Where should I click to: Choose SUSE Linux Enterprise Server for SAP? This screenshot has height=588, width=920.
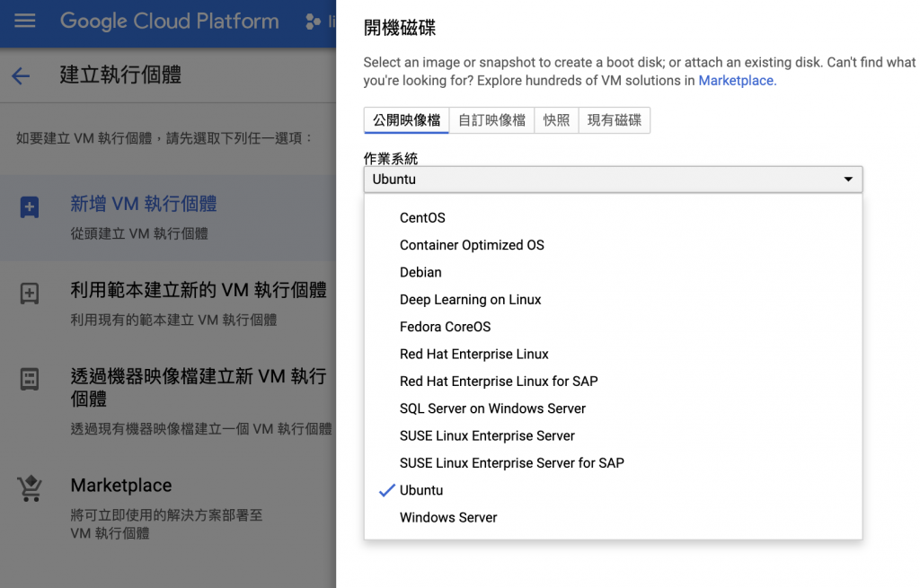click(x=613, y=463)
